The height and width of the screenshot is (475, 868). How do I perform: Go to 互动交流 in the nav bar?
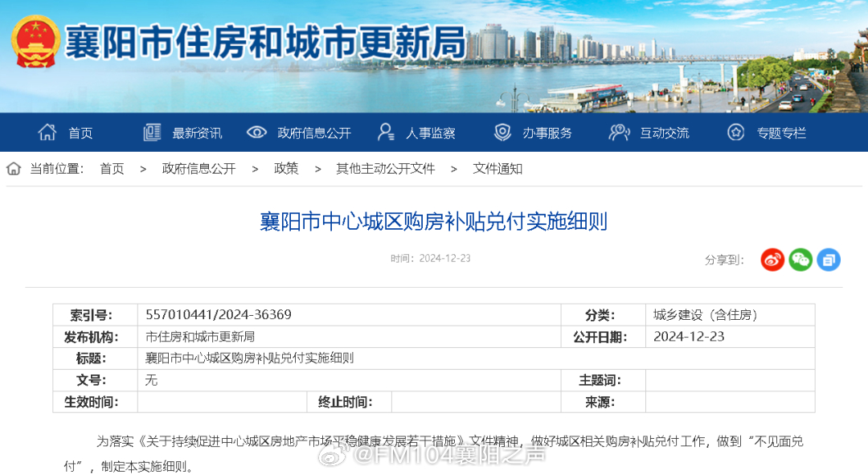pos(665,133)
